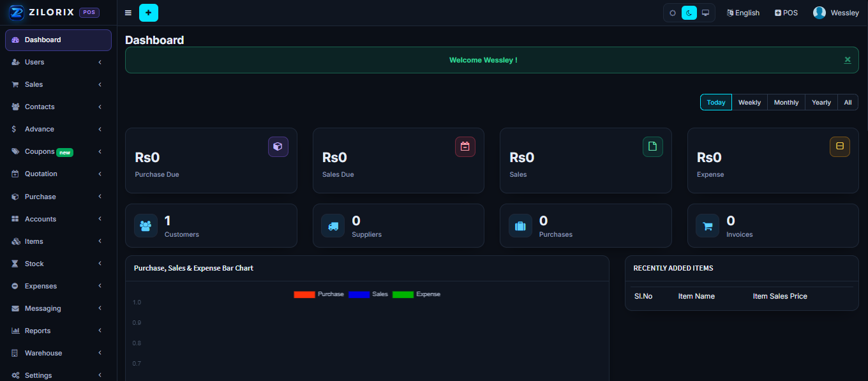Click the POS badge beside logo

(x=89, y=13)
